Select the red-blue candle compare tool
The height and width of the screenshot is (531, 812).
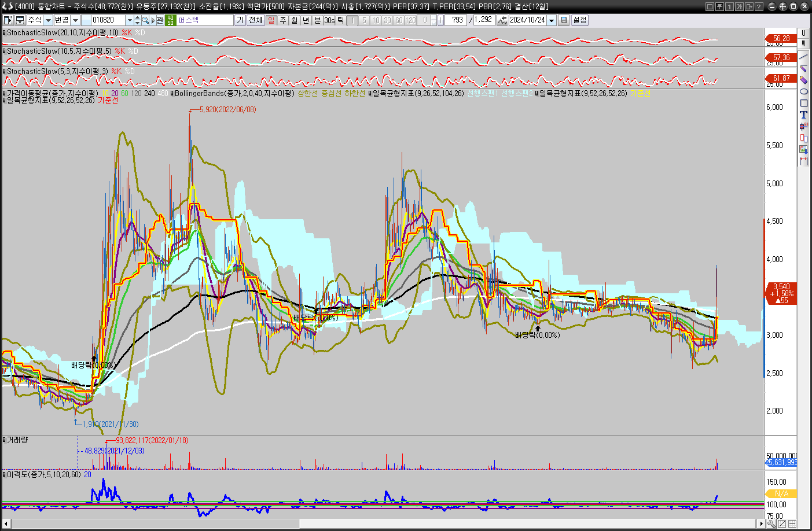[x=803, y=138]
